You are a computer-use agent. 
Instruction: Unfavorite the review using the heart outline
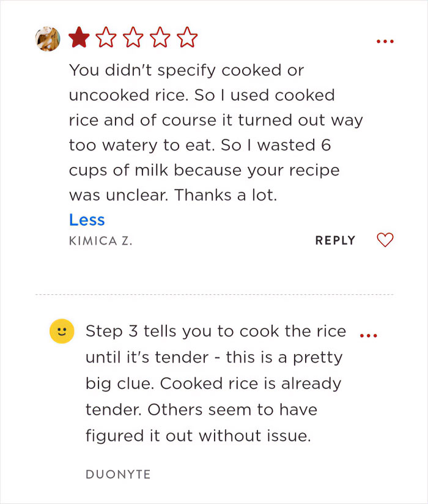pyautogui.click(x=385, y=240)
